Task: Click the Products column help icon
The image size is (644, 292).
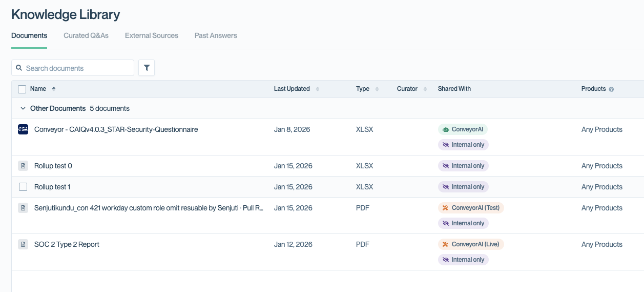Action: coord(611,89)
